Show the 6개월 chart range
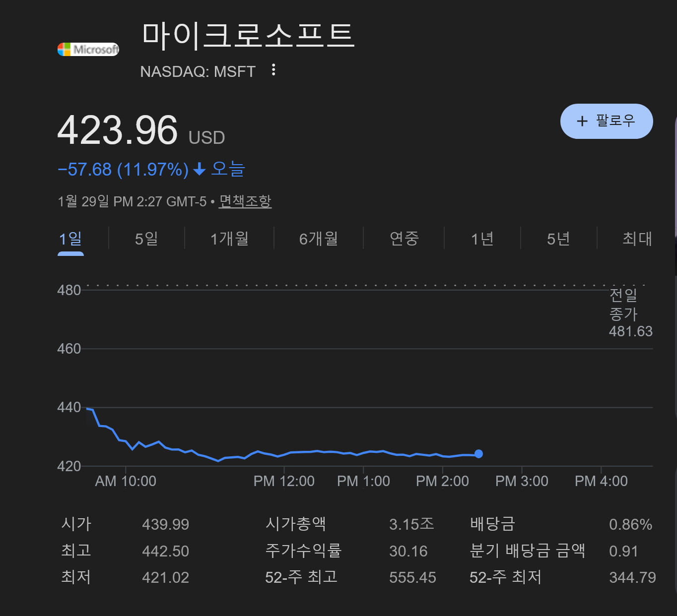 (318, 239)
